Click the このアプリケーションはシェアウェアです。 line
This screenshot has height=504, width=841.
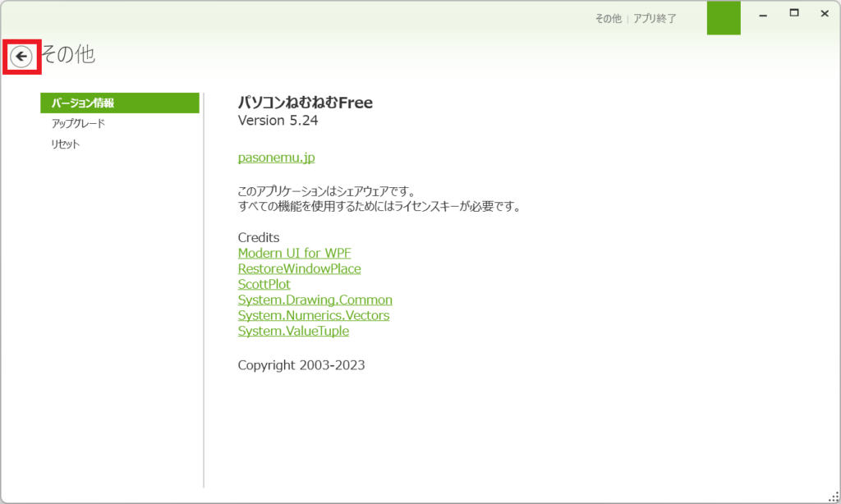tap(327, 191)
